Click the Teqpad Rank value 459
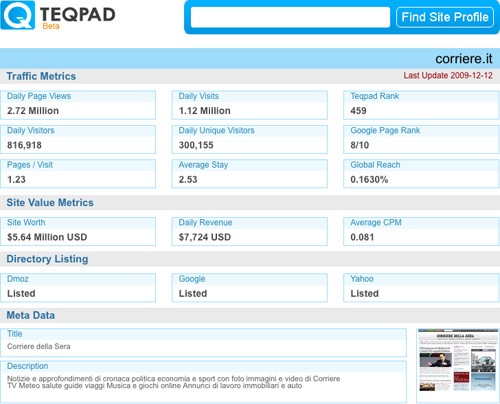The width and height of the screenshot is (500, 404). point(358,111)
